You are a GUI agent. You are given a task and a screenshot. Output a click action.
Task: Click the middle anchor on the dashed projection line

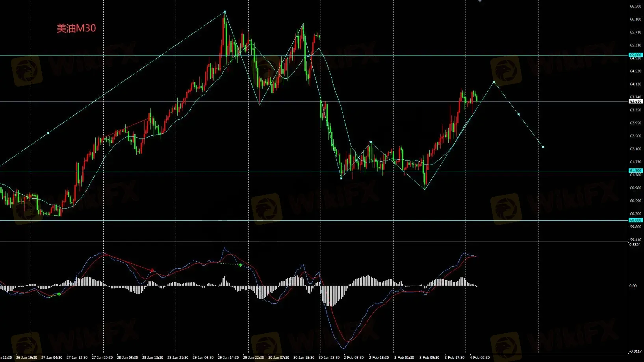pos(518,115)
